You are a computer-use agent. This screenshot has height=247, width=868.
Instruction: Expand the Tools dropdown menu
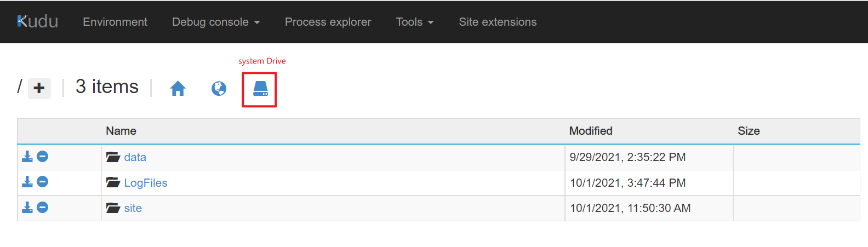pos(415,22)
